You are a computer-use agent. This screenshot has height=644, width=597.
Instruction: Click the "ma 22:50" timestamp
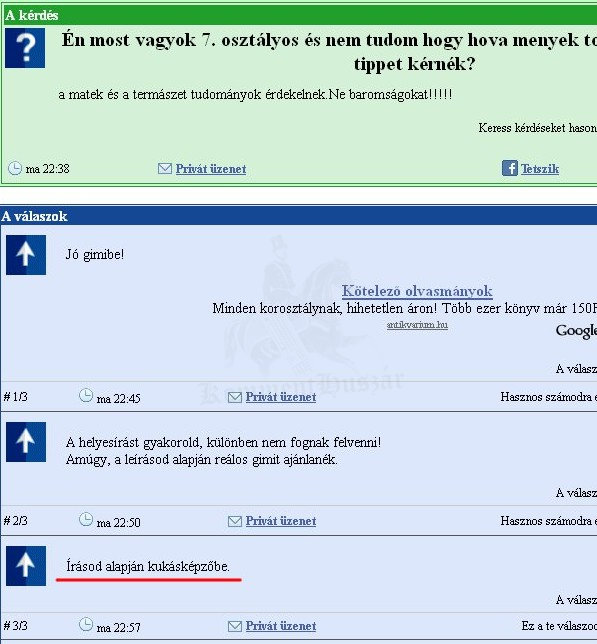[x=119, y=522]
